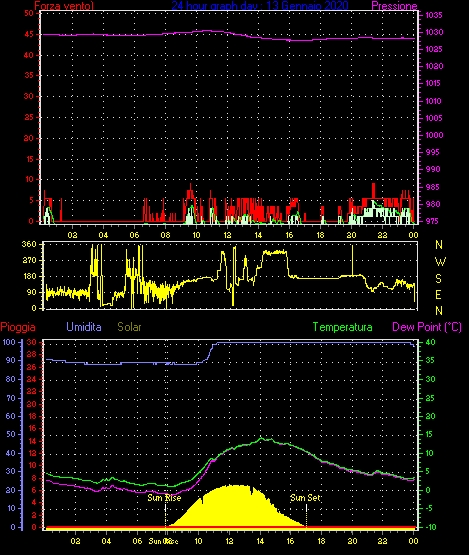
Task: Click the Dew Point (°C) label
Action: (427, 327)
